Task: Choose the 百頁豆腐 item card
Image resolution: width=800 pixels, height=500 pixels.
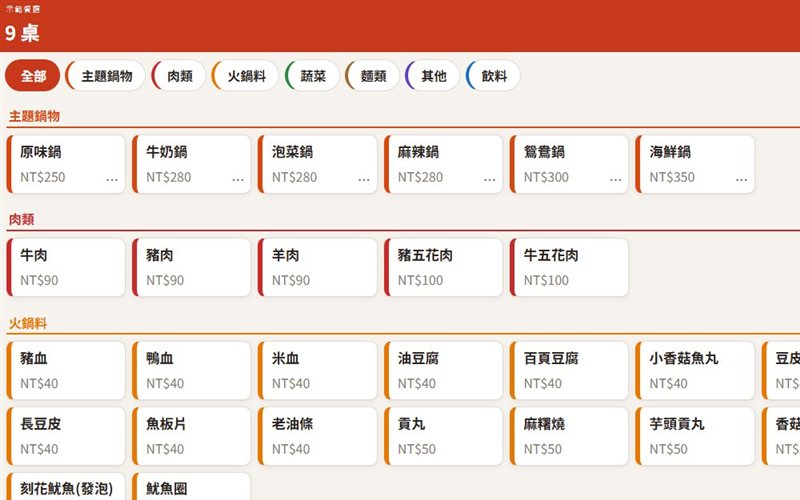Action: 569,370
